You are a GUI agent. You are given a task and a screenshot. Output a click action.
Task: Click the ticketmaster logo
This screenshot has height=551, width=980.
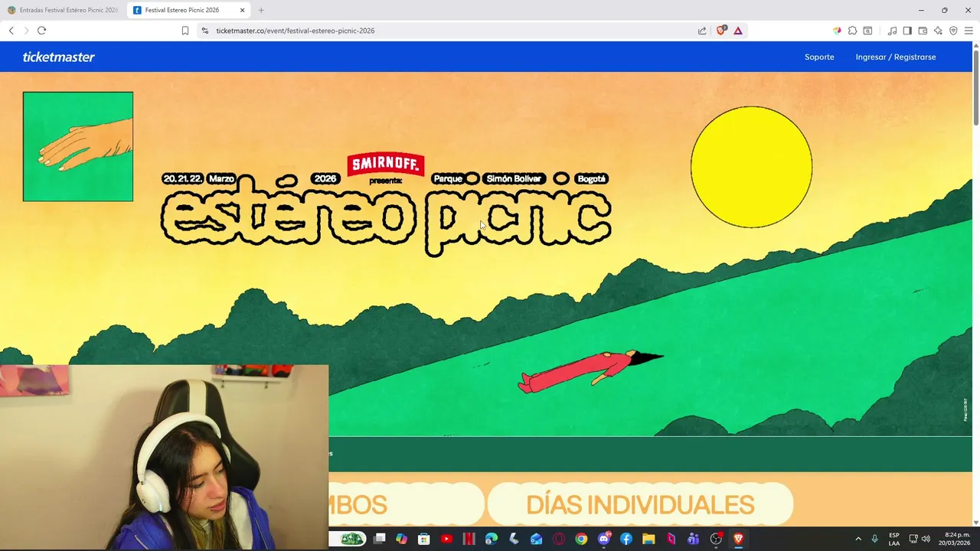58,57
